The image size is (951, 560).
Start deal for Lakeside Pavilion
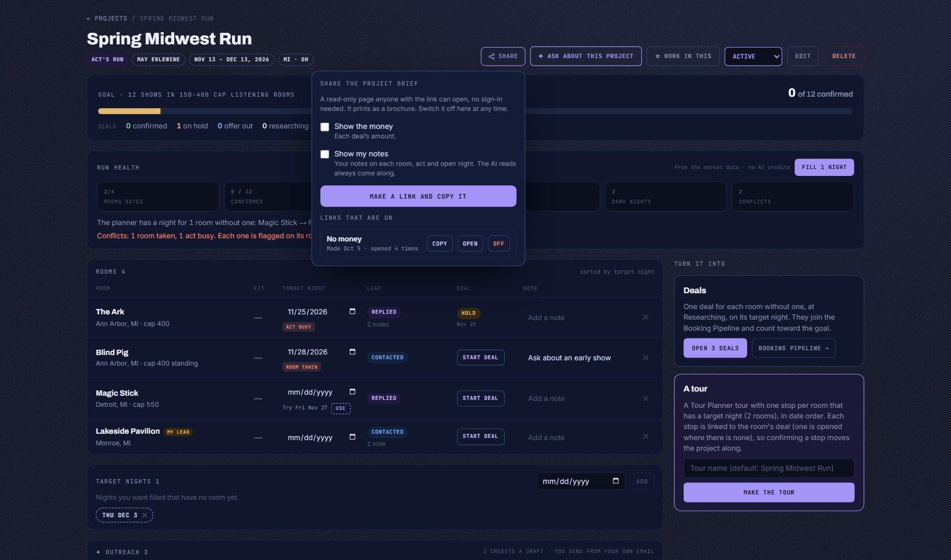(x=480, y=436)
